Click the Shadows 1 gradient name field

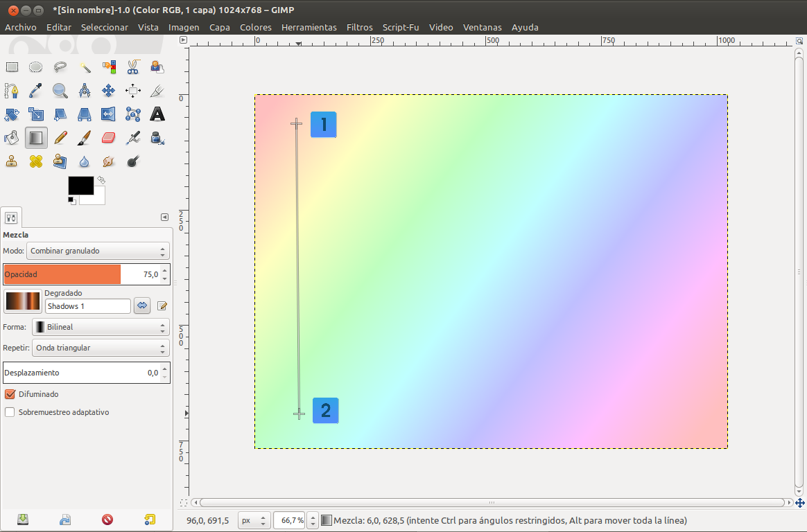[87, 306]
